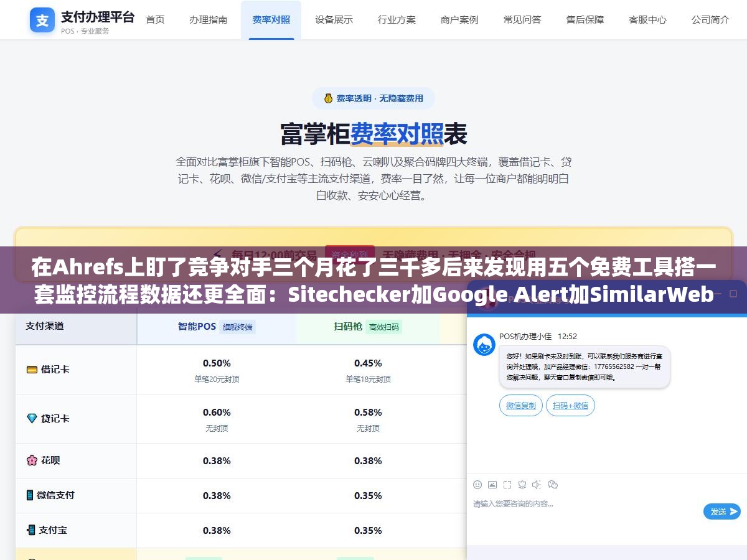Open 常见问答 navigation item

[x=522, y=19]
